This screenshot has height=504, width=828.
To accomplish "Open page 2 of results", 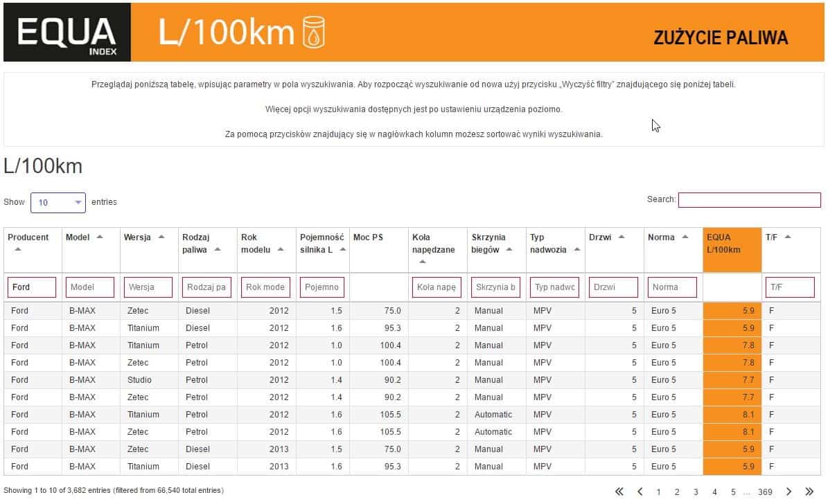I will point(677,492).
